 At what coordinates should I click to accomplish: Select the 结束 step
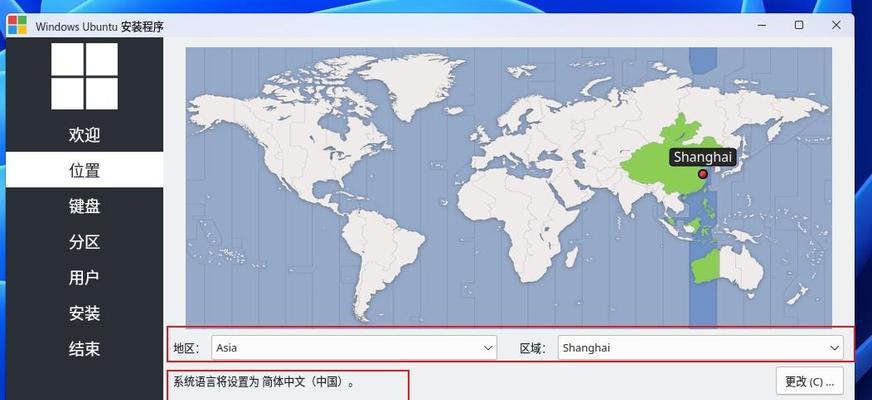pos(85,349)
